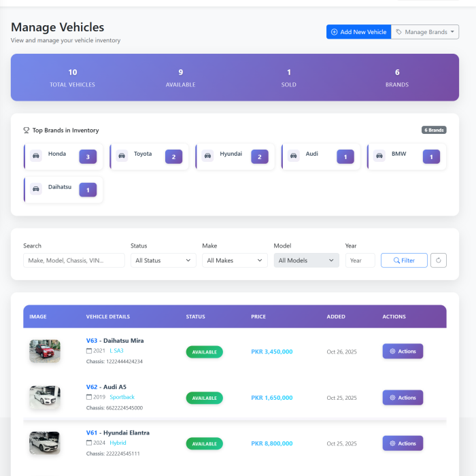Click the Add New Vehicle button
Screen dimensions: 476x476
(358, 32)
